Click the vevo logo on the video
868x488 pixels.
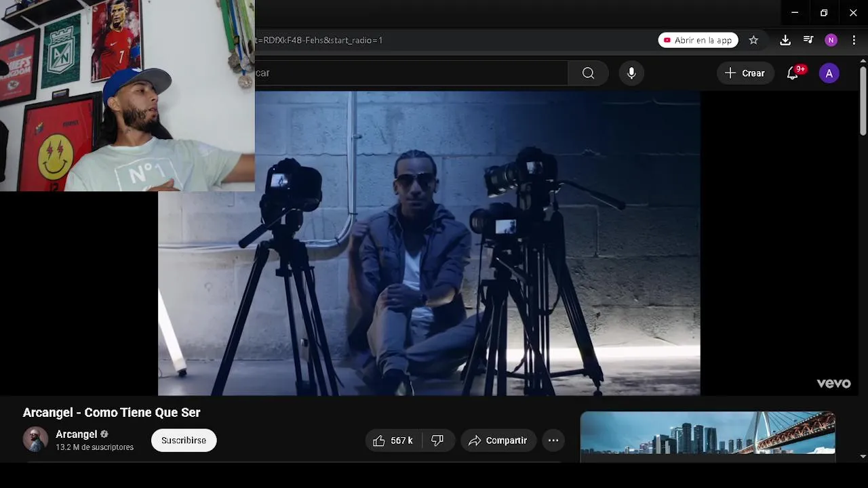coord(833,384)
